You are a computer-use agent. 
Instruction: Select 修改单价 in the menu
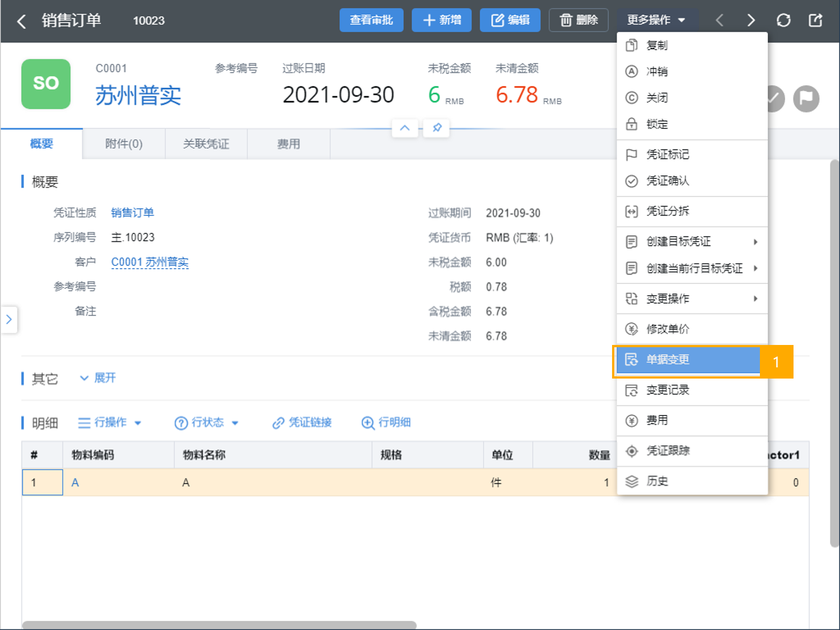pyautogui.click(x=692, y=329)
